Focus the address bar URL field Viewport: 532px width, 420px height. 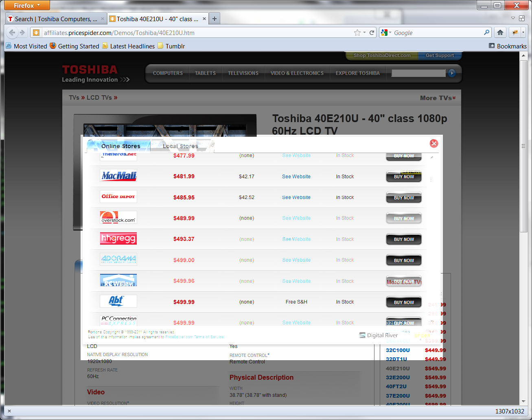[x=197, y=33]
